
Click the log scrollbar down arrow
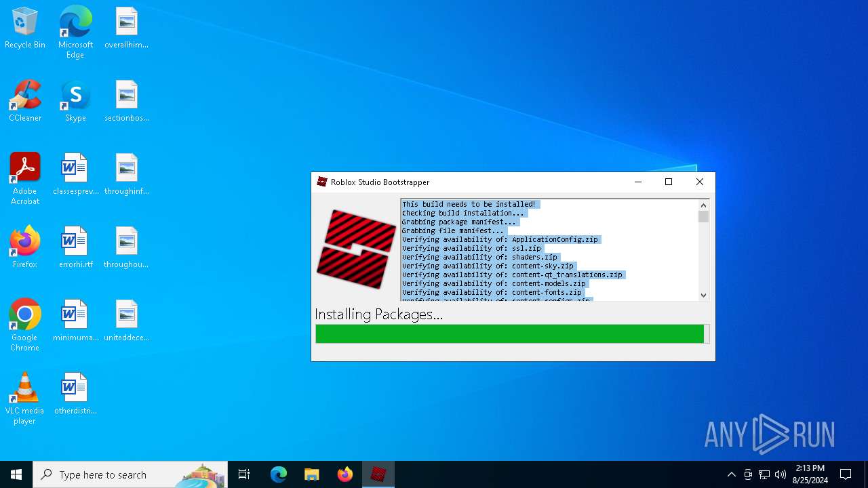703,295
